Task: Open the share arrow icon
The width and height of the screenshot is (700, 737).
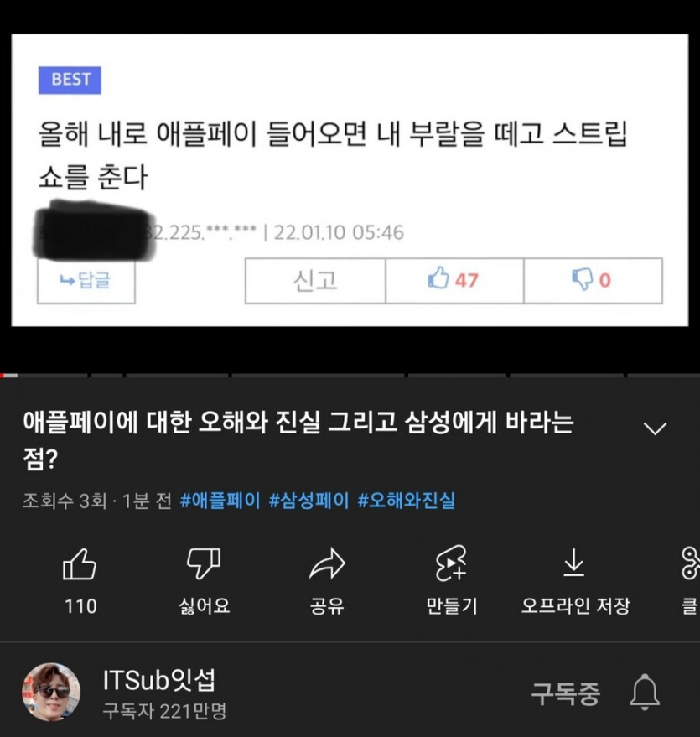Action: pos(327,563)
